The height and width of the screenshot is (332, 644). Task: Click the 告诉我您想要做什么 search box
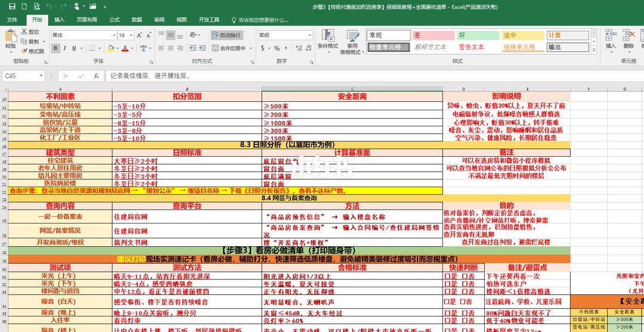(261, 20)
